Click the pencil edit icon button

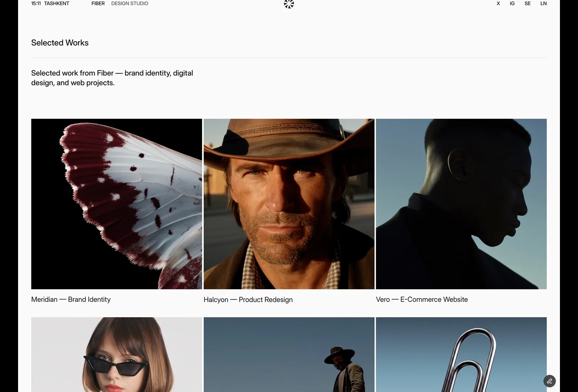click(549, 381)
